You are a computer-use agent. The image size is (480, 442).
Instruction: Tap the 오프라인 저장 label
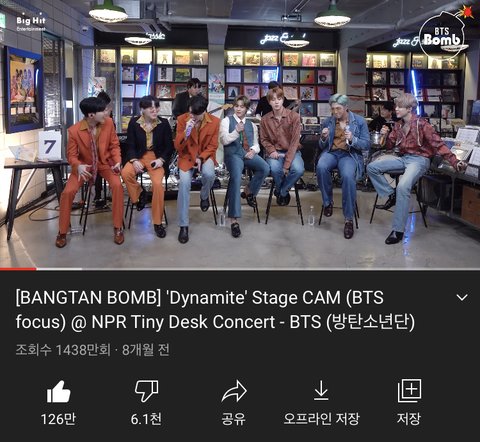321,419
